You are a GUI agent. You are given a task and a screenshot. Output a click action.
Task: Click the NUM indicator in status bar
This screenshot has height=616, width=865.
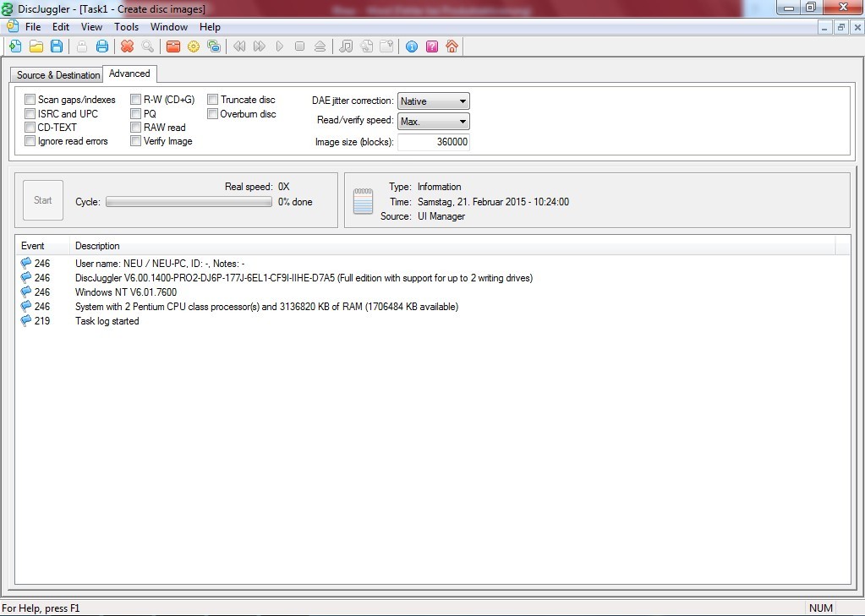pyautogui.click(x=820, y=608)
